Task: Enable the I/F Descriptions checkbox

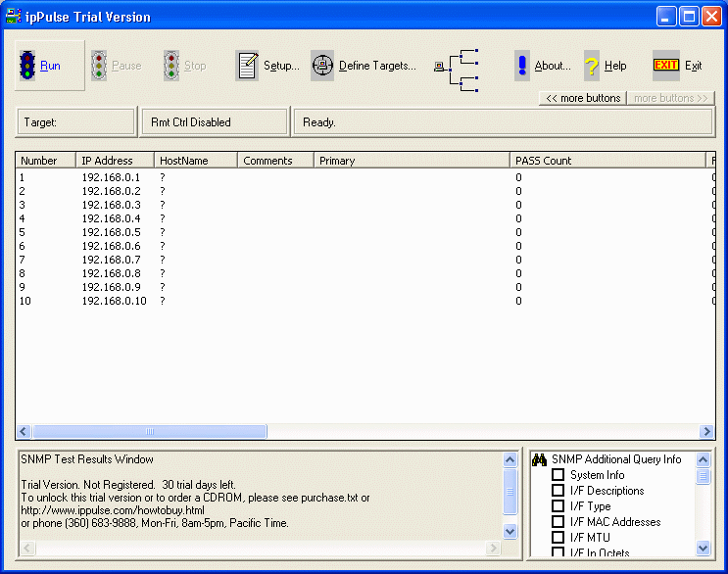Action: coord(558,491)
